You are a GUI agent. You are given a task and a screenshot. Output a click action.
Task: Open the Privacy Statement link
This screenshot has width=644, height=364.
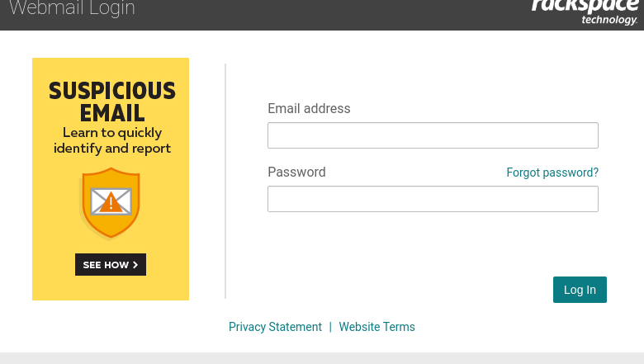275,327
